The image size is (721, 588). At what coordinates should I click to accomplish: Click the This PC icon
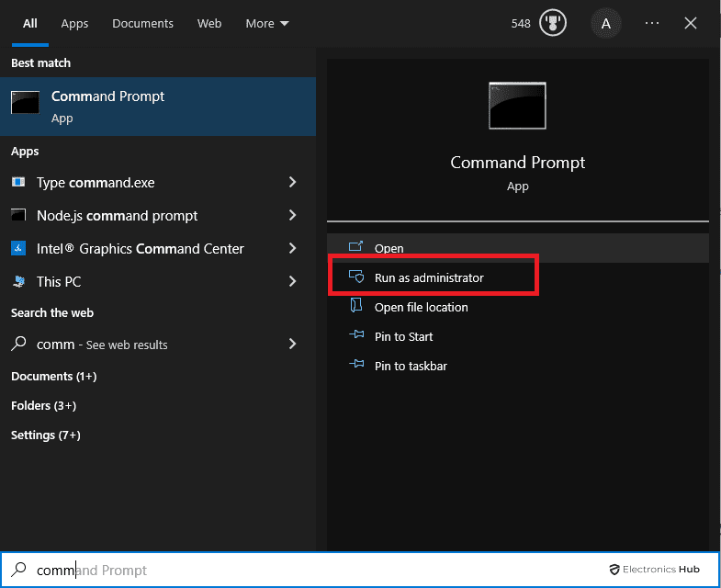(x=18, y=281)
